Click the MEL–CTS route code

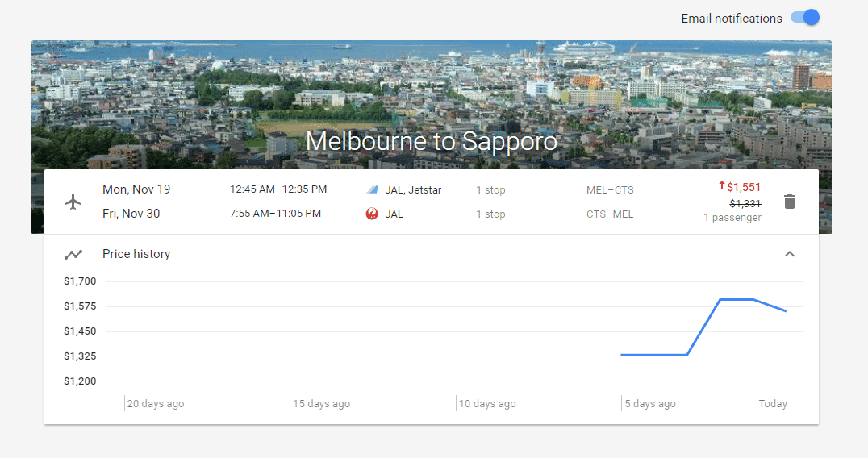[x=610, y=189]
